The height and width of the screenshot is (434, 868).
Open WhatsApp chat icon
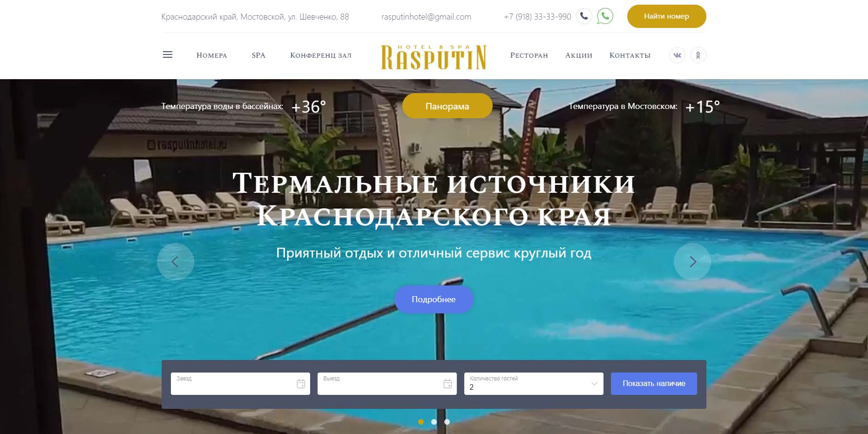pos(605,16)
